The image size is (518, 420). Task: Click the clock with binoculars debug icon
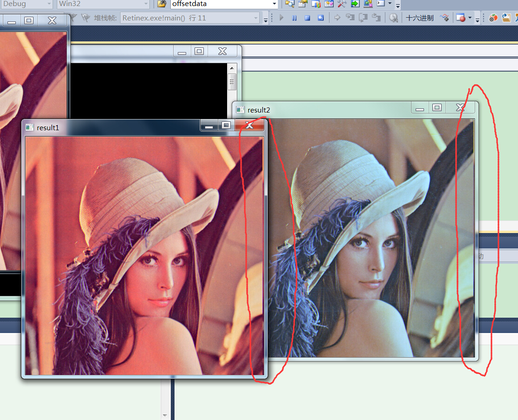point(393,18)
